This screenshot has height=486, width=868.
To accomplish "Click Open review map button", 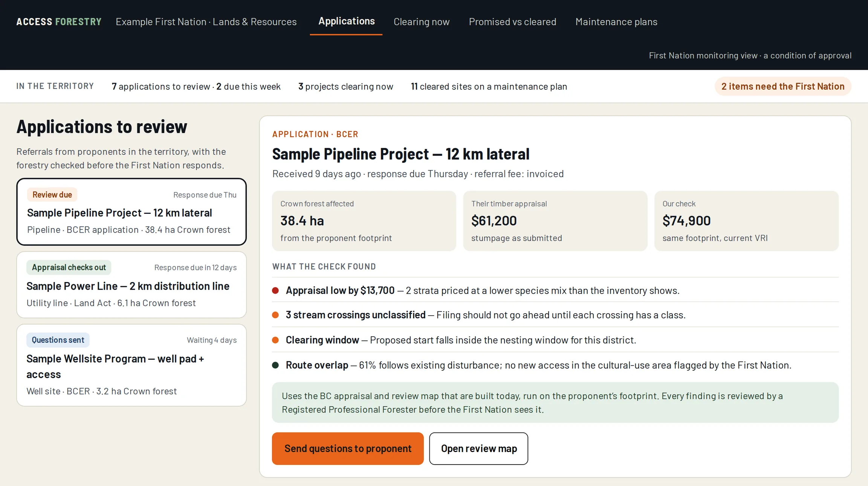I will pyautogui.click(x=478, y=448).
